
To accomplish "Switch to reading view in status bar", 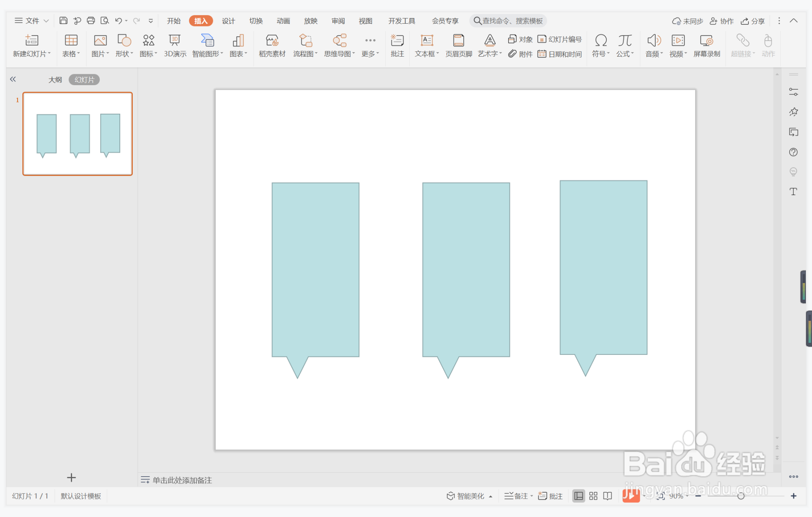I will tap(608, 496).
